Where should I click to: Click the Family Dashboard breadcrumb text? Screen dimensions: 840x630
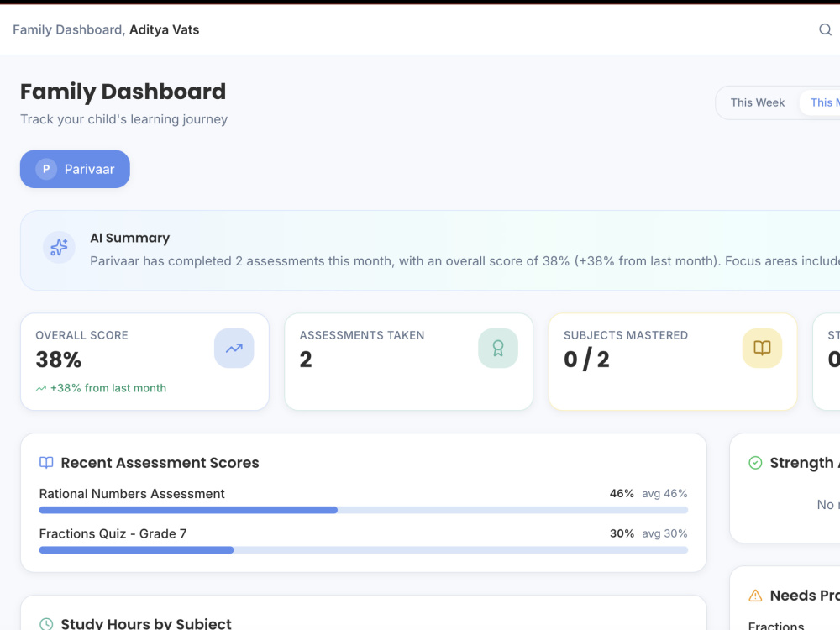pos(67,29)
